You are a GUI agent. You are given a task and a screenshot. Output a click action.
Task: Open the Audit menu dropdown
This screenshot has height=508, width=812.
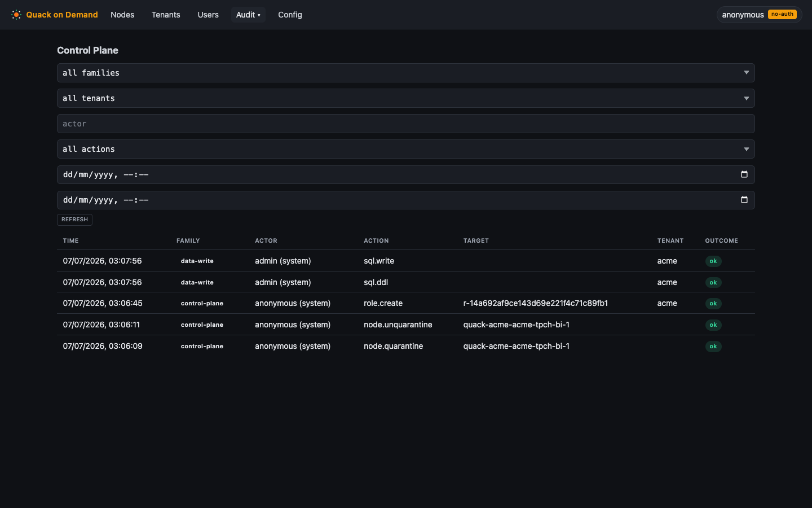[x=248, y=15]
